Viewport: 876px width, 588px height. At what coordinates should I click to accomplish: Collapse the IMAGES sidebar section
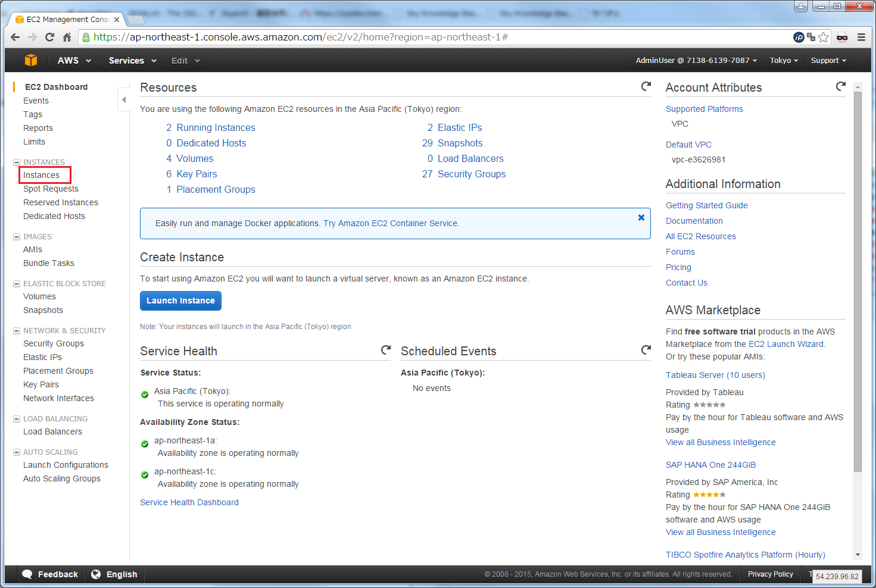(17, 237)
